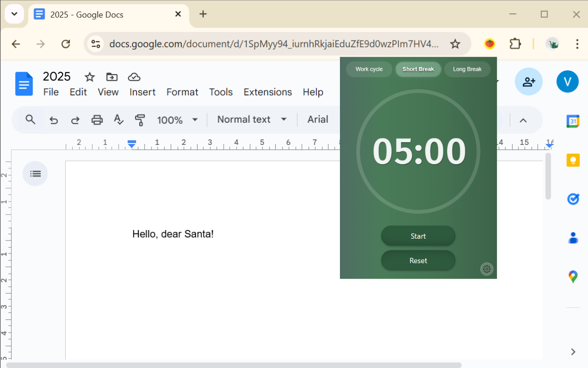Open Google Maps side panel
588x368 pixels.
coord(573,276)
